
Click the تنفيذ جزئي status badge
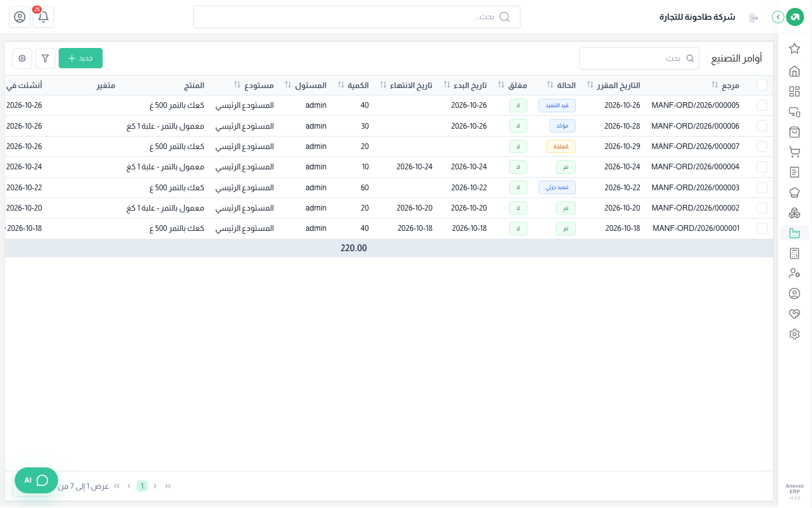click(x=557, y=187)
